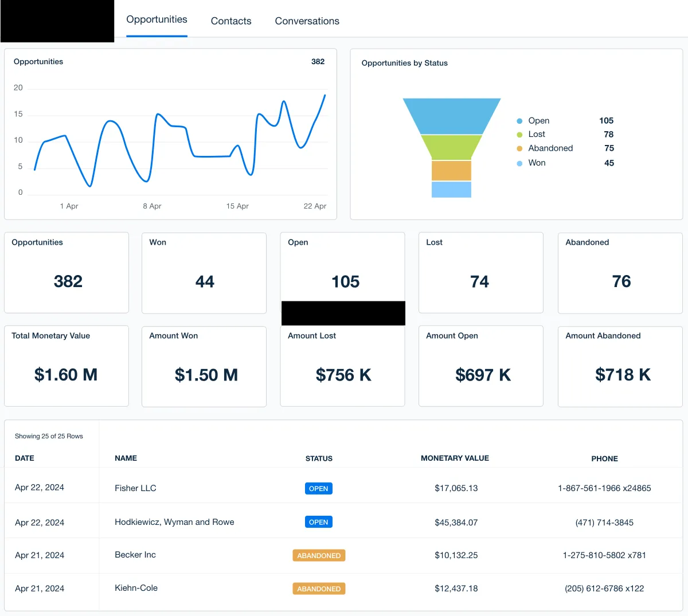Sort table by MONETARY VALUE header
Image resolution: width=688 pixels, height=616 pixels.
click(x=455, y=458)
